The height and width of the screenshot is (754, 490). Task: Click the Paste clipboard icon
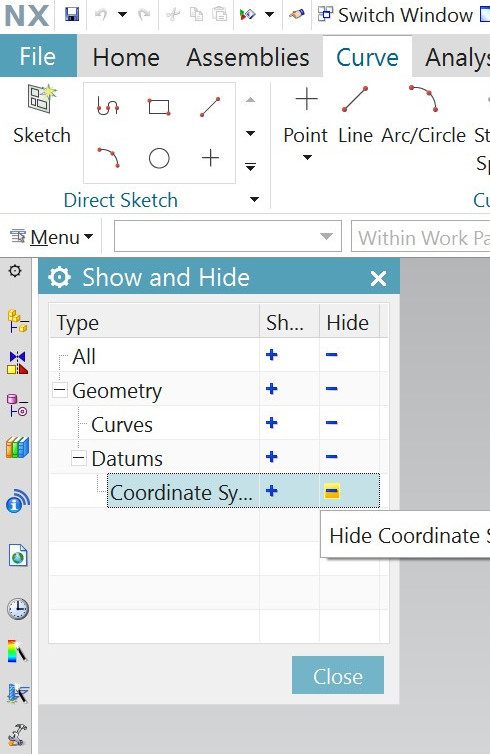pos(219,14)
